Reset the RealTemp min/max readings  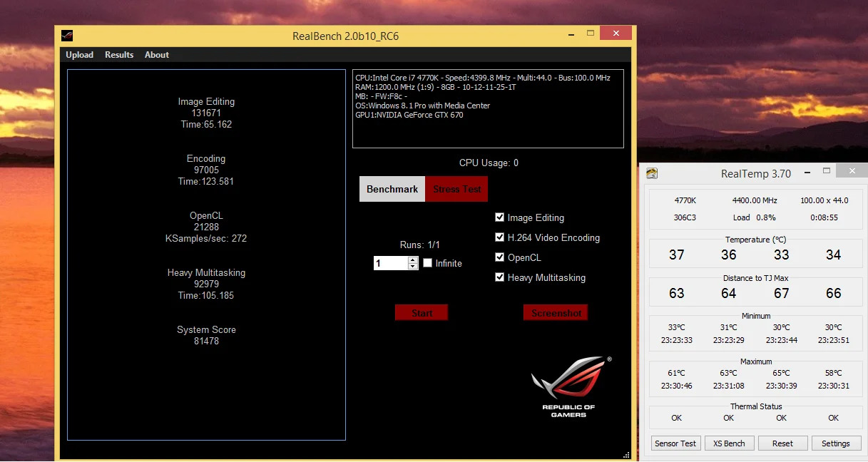tap(782, 443)
